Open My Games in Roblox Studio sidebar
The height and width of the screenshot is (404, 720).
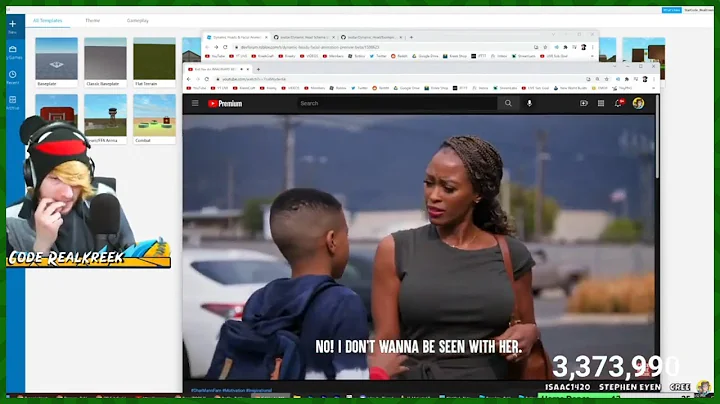13,52
